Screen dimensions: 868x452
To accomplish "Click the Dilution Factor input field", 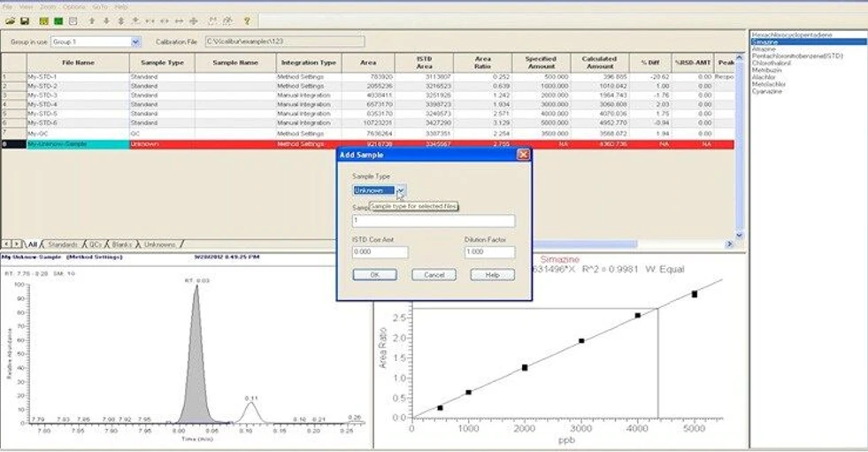I will click(x=489, y=252).
